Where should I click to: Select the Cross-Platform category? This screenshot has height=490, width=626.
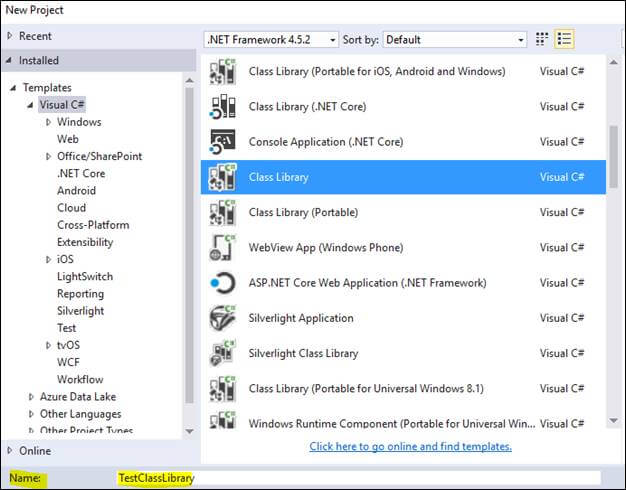tap(93, 225)
